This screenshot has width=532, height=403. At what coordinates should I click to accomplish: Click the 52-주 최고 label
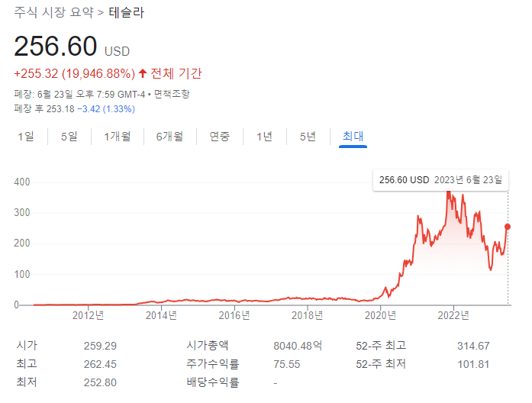(381, 346)
